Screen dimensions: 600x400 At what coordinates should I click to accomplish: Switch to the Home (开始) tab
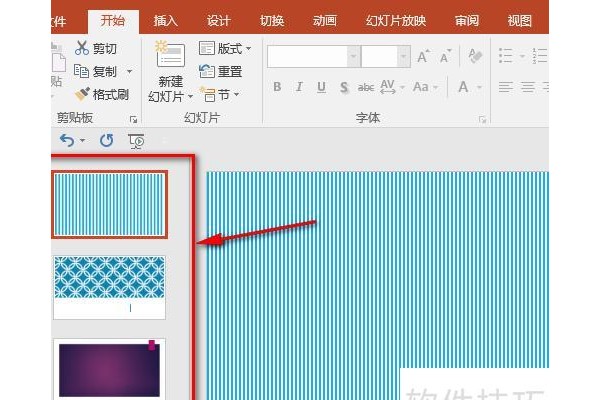(113, 21)
